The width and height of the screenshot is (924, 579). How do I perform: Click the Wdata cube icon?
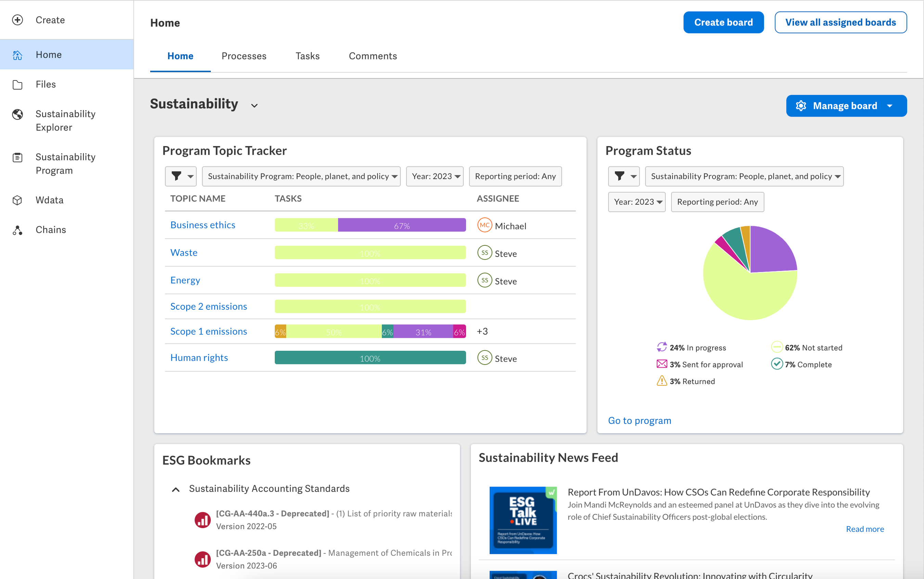[x=17, y=200]
